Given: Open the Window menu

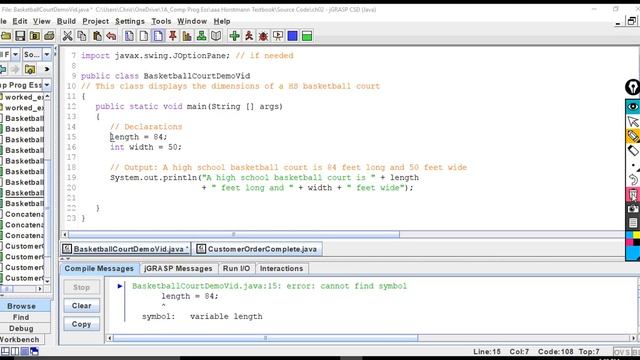Looking at the screenshot, I should (192, 21).
